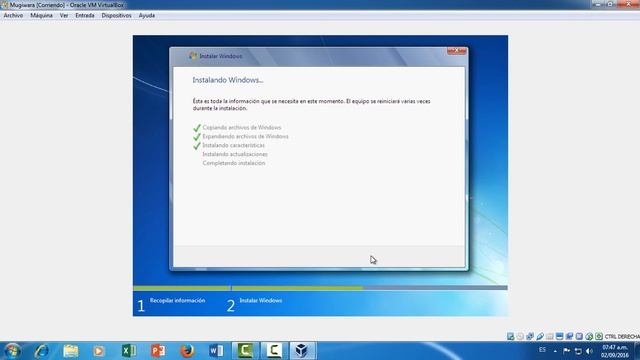Click the Instalar Windows title bar logo
The image size is (640, 360).
coord(193,56)
